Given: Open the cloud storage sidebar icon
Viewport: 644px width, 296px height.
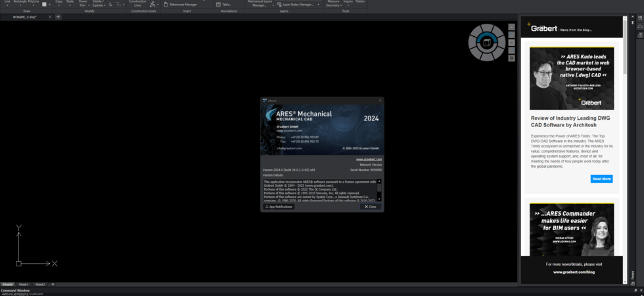Looking at the screenshot, I should (640, 26).
